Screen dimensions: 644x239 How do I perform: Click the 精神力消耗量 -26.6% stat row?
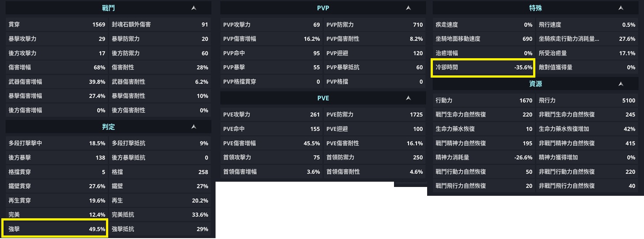pyautogui.click(x=484, y=157)
